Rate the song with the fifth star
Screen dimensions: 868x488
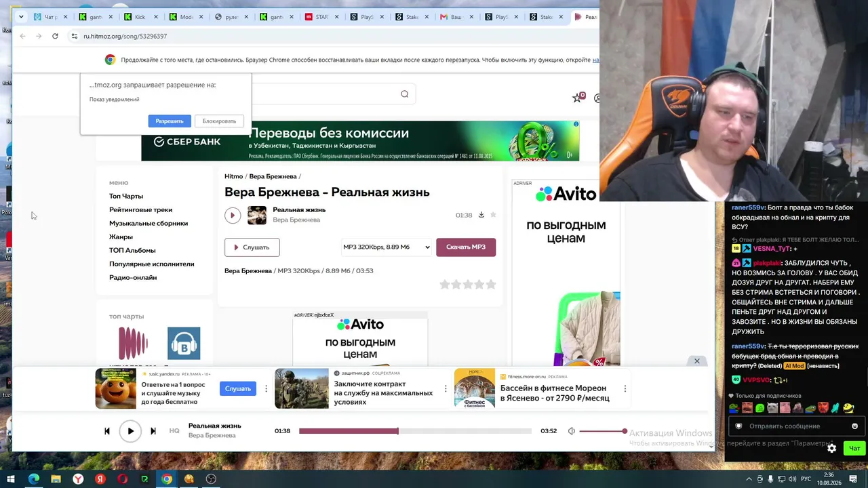click(491, 285)
